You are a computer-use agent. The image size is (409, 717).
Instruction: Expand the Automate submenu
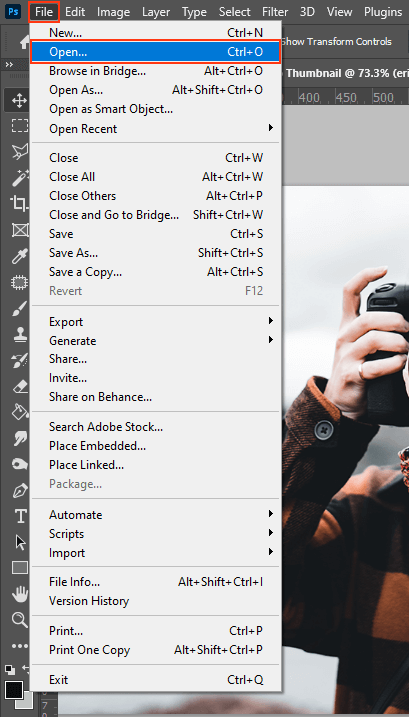tap(156, 515)
